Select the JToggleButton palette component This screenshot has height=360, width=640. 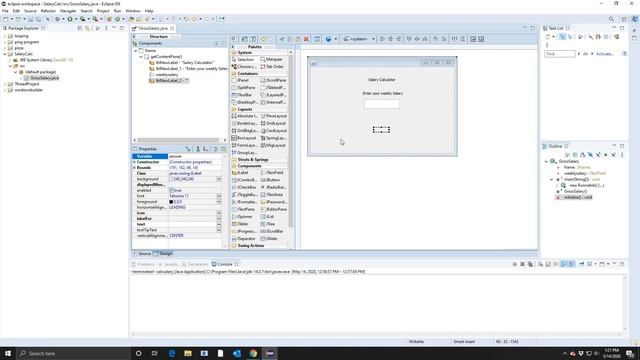tap(244, 195)
